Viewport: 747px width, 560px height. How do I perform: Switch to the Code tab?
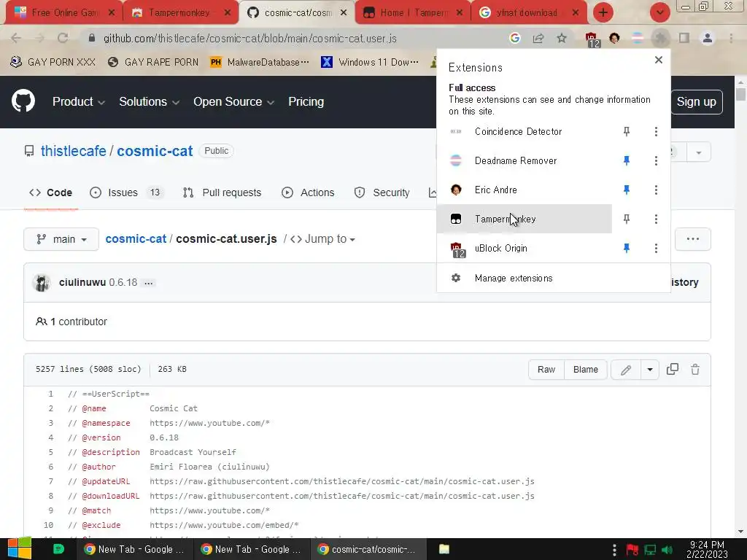click(x=50, y=192)
